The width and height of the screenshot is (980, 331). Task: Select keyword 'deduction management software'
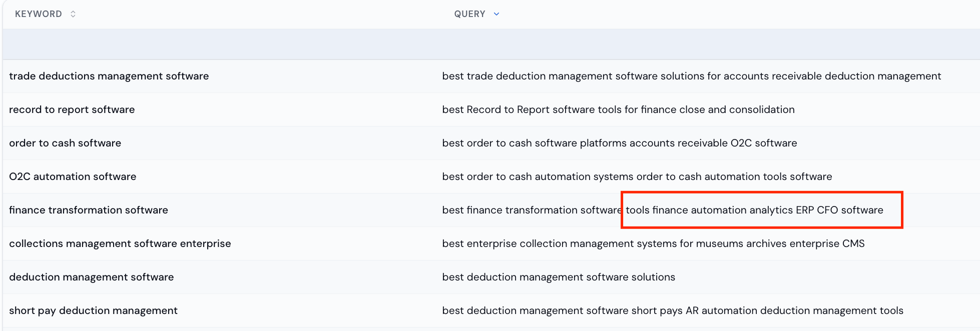[92, 277]
